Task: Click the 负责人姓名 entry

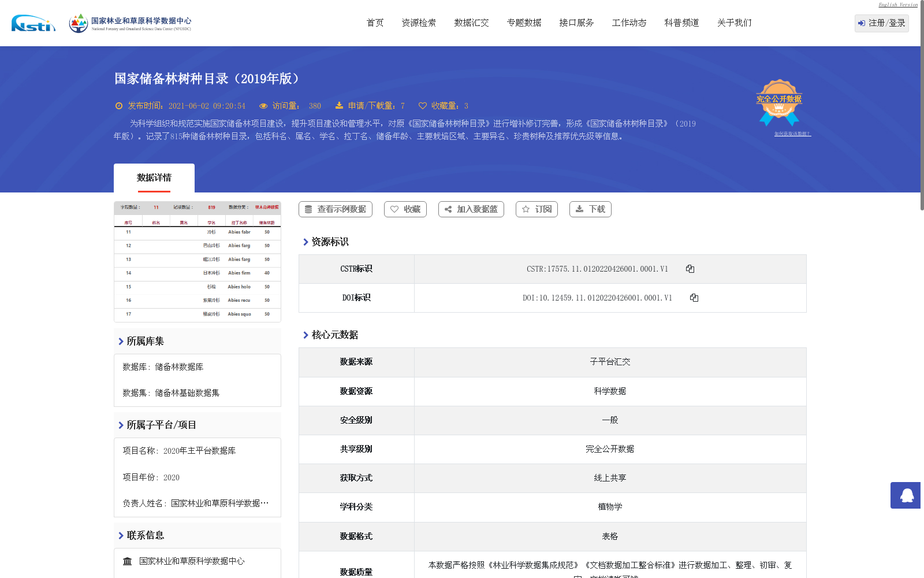Action: pos(196,503)
